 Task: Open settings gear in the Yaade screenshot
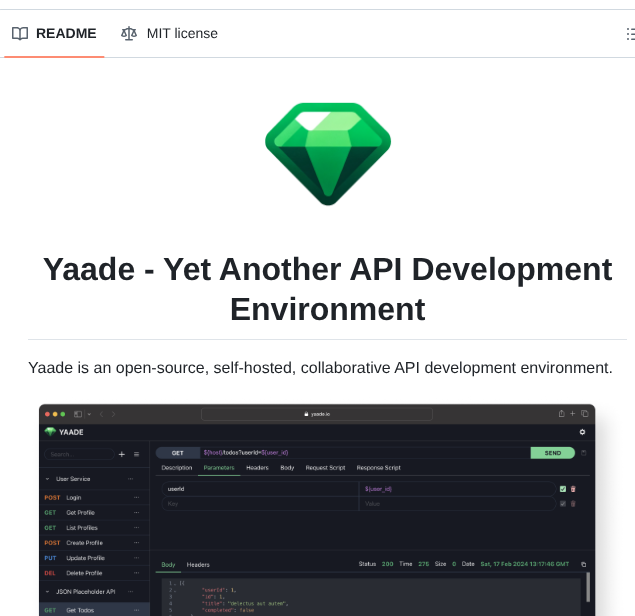point(582,432)
